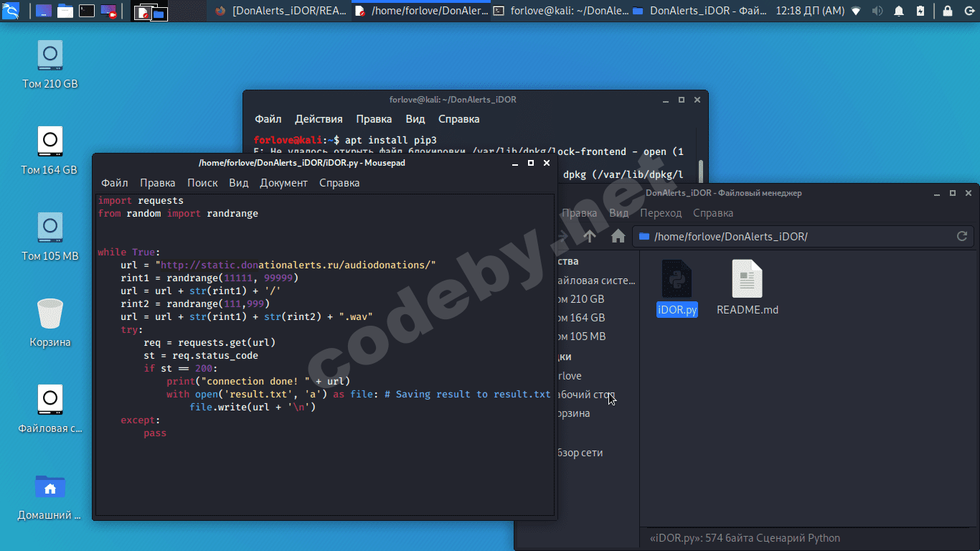The height and width of the screenshot is (551, 980).
Task: Click the file manager status bar text
Action: (x=745, y=538)
